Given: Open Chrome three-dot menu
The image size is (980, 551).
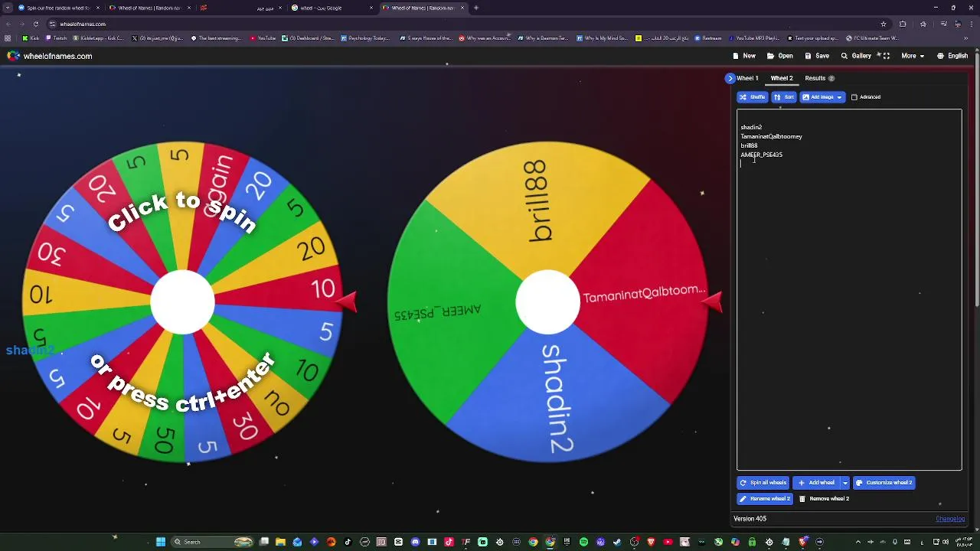Looking at the screenshot, I should point(973,24).
